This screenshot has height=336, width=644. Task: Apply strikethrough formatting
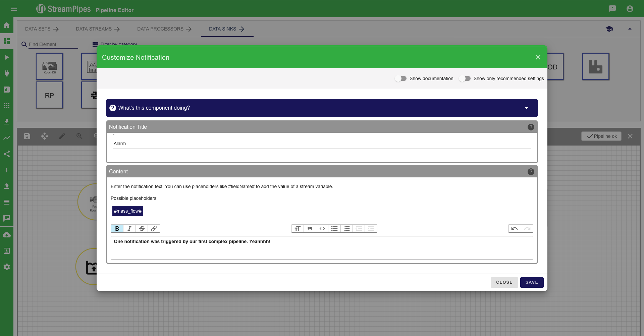click(142, 229)
